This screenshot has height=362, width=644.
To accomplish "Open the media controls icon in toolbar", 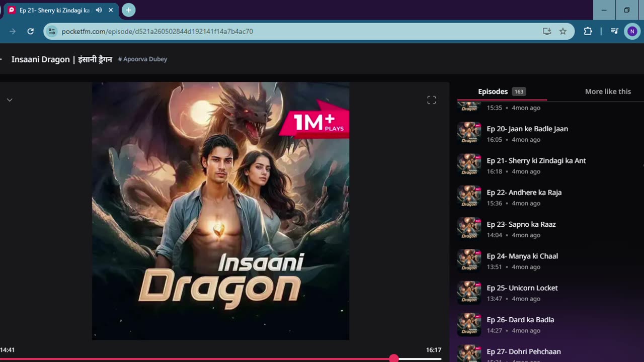I will point(614,31).
